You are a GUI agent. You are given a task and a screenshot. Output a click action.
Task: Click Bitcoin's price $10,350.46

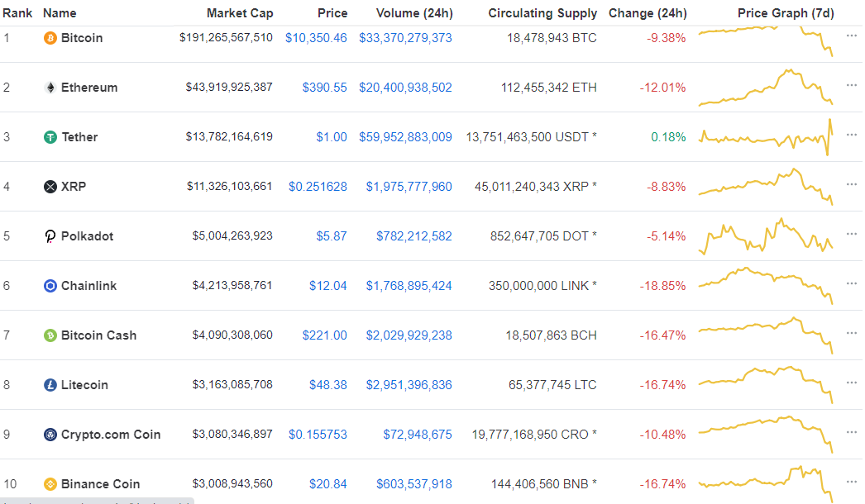pos(316,38)
